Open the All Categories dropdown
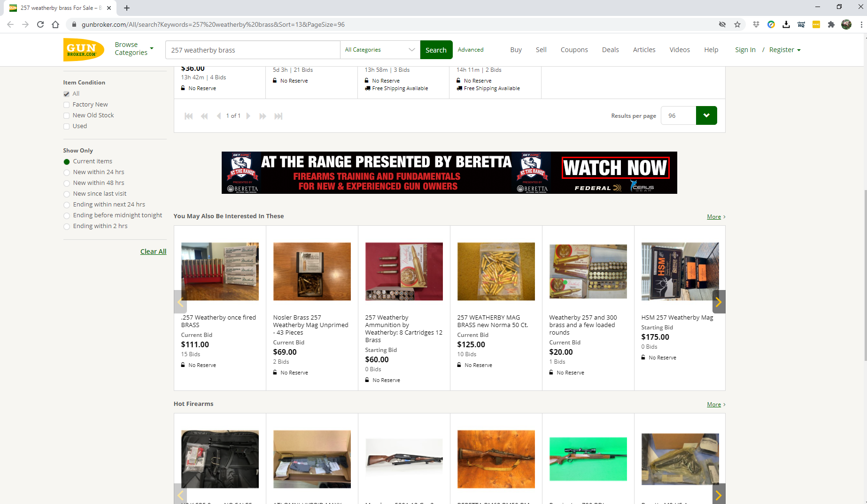This screenshot has height=504, width=867. pos(380,50)
